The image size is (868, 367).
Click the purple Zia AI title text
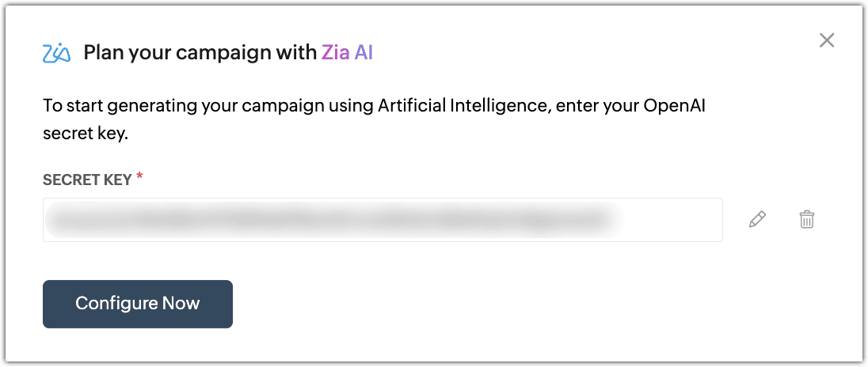click(347, 53)
